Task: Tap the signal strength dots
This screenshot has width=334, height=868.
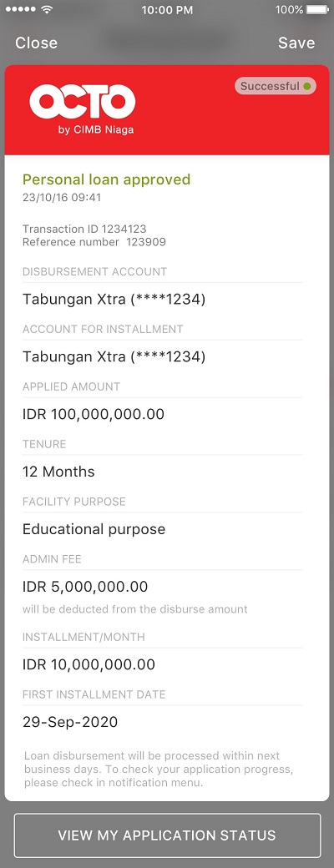Action: (20, 9)
